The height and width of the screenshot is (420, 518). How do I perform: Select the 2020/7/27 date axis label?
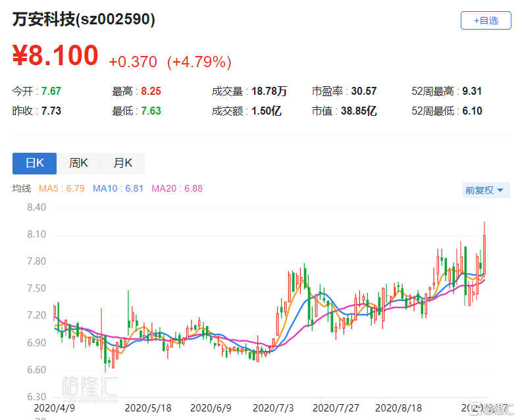point(336,408)
